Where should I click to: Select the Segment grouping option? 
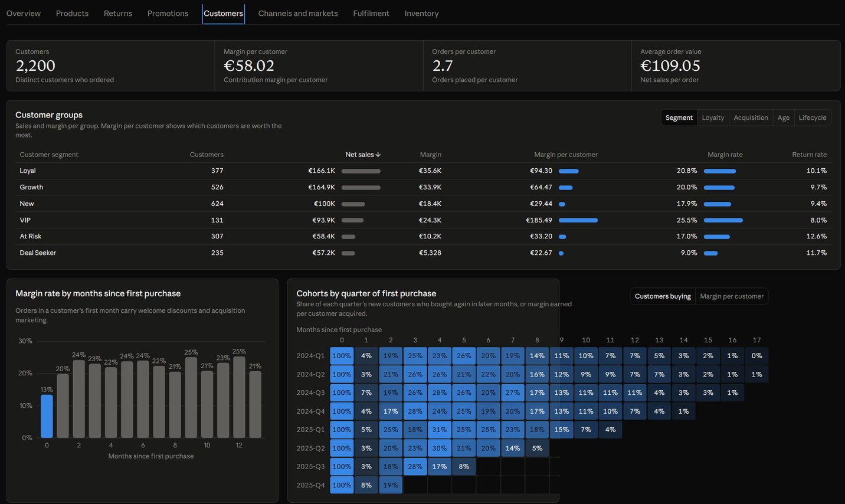(x=679, y=117)
